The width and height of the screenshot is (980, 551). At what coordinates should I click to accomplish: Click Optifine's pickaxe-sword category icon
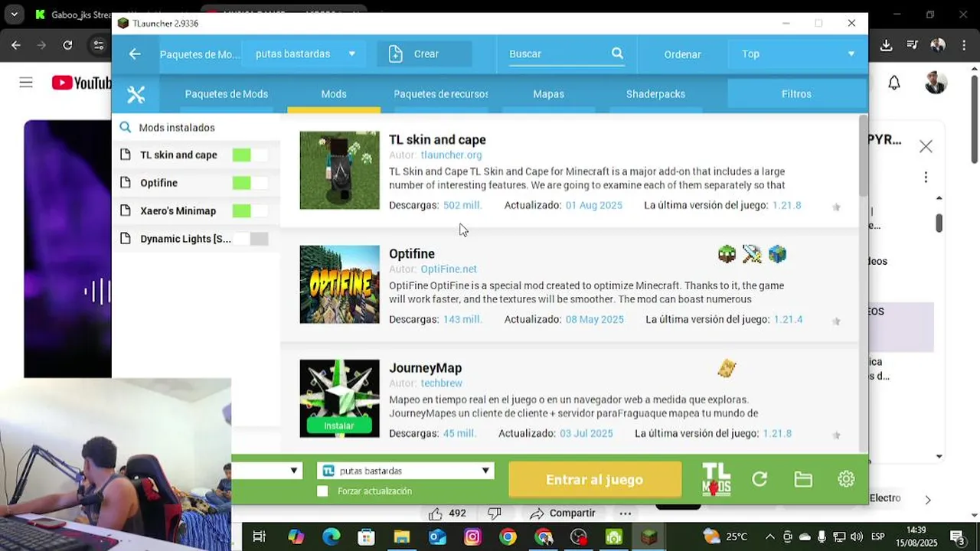coord(752,254)
